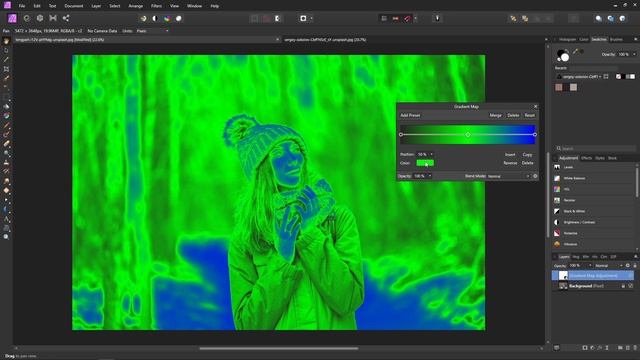This screenshot has width=640, height=360.
Task: Select the middle gradient stop
Action: [x=468, y=134]
